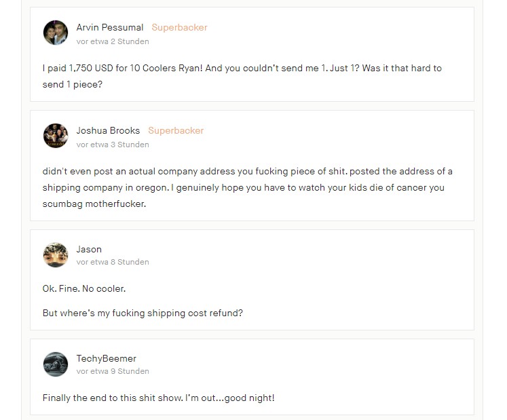Open the "vor etwa 3 Stunden" timestamp

point(113,145)
